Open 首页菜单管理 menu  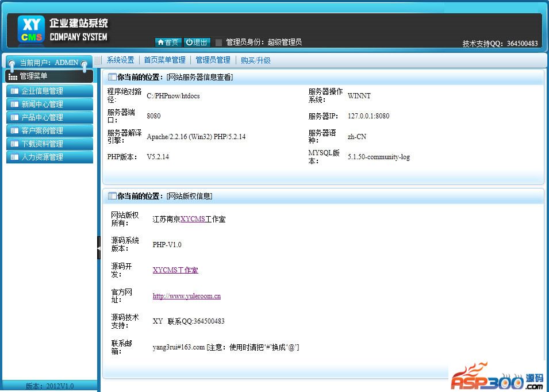(x=164, y=60)
